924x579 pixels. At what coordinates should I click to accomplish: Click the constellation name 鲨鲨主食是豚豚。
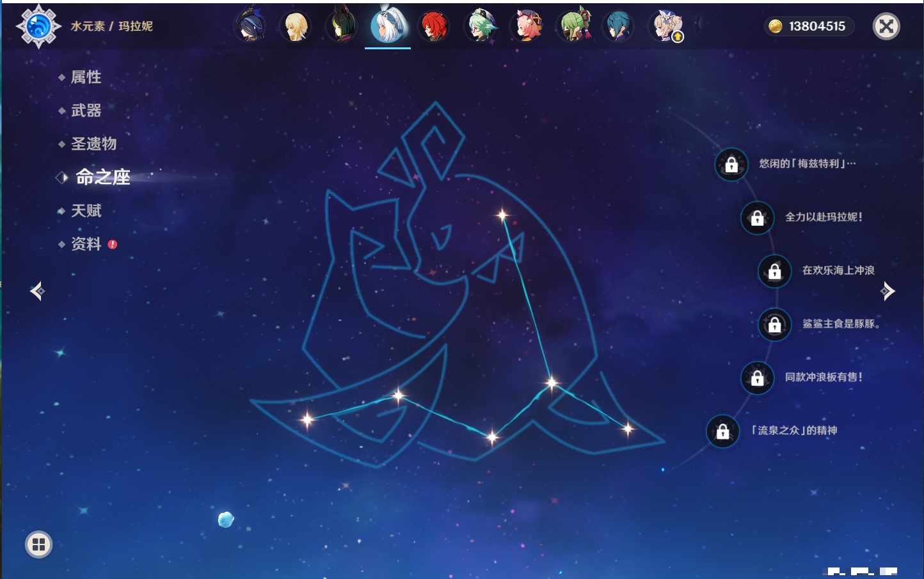[841, 324]
